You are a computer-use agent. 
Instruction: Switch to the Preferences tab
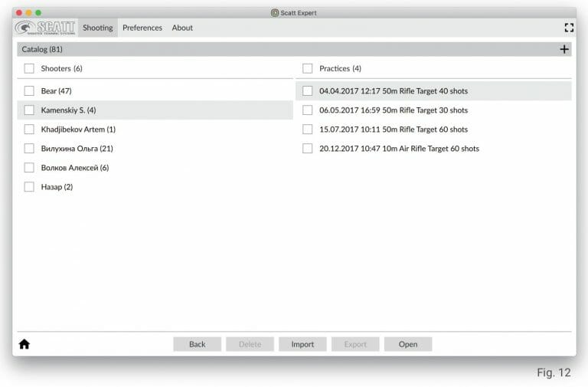click(x=142, y=28)
